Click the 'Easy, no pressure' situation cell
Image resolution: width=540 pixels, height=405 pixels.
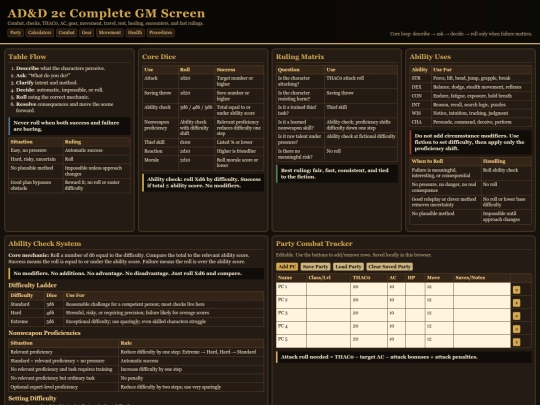pos(36,150)
